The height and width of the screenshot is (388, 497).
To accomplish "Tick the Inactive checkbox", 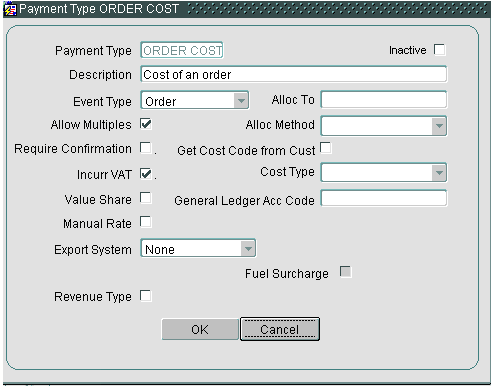I will click(x=440, y=50).
